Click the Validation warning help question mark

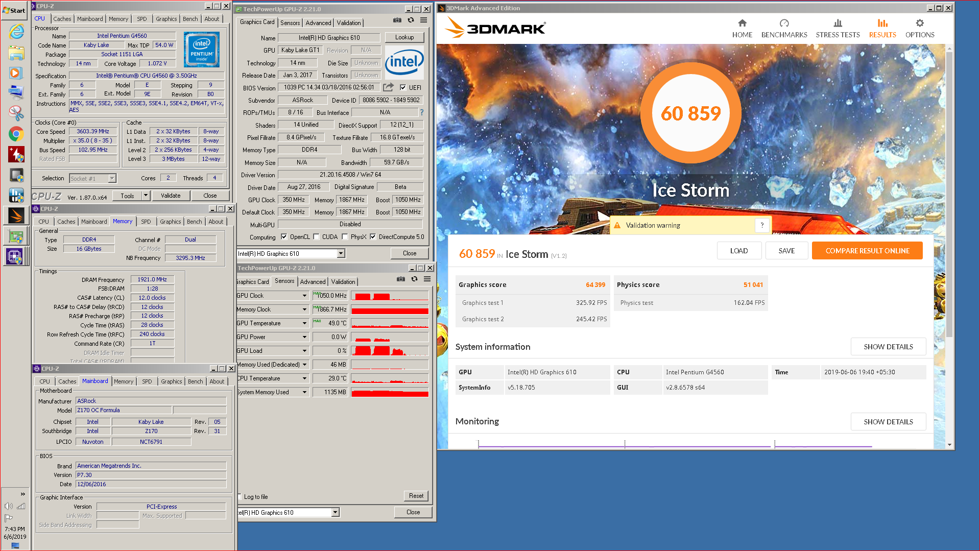tap(762, 225)
